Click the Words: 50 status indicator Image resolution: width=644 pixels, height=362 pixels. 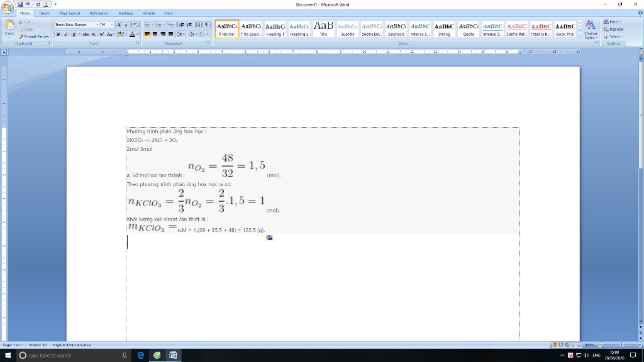click(x=37, y=345)
